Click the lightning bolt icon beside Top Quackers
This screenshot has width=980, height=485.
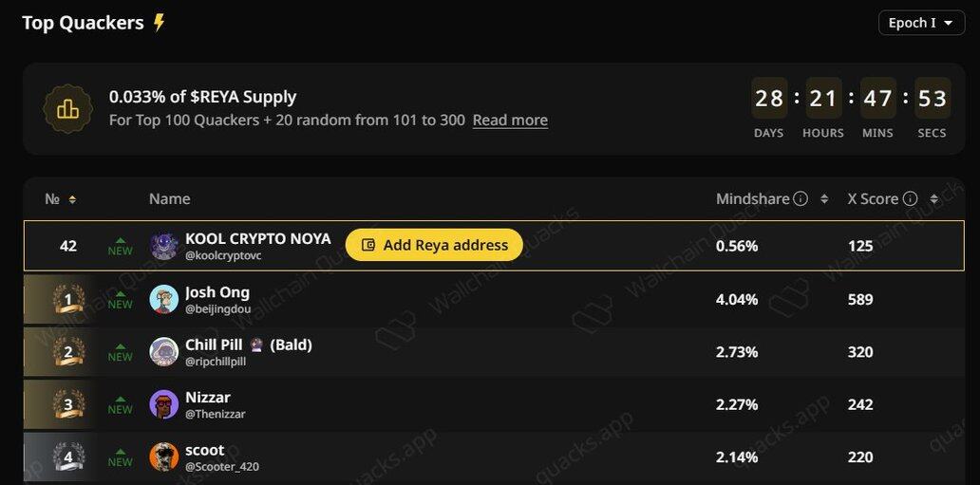160,23
